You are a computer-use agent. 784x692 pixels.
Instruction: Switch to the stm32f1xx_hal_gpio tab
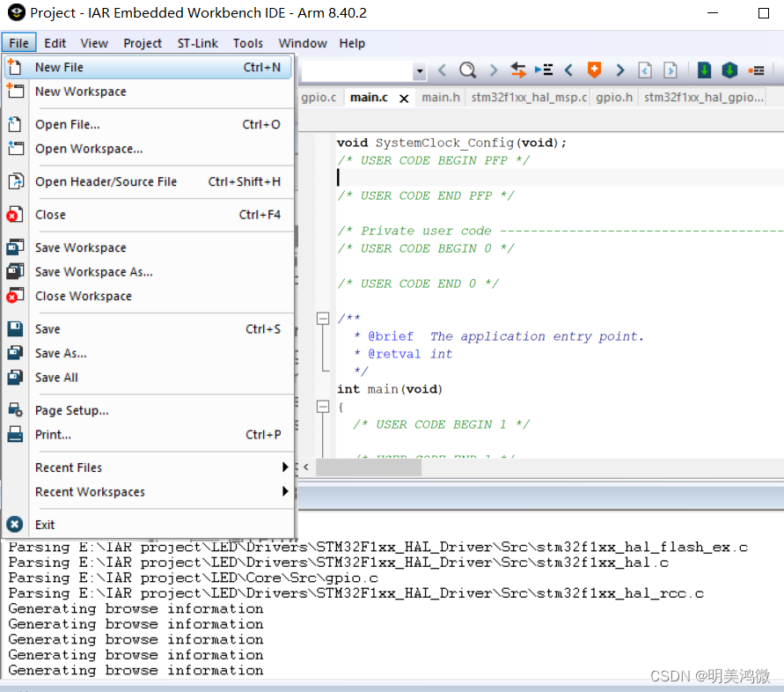[x=704, y=97]
